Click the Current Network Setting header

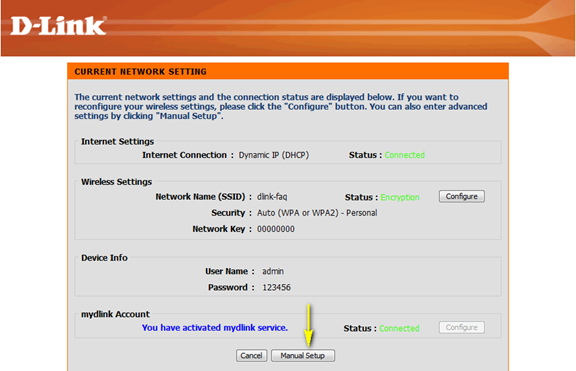tap(140, 72)
